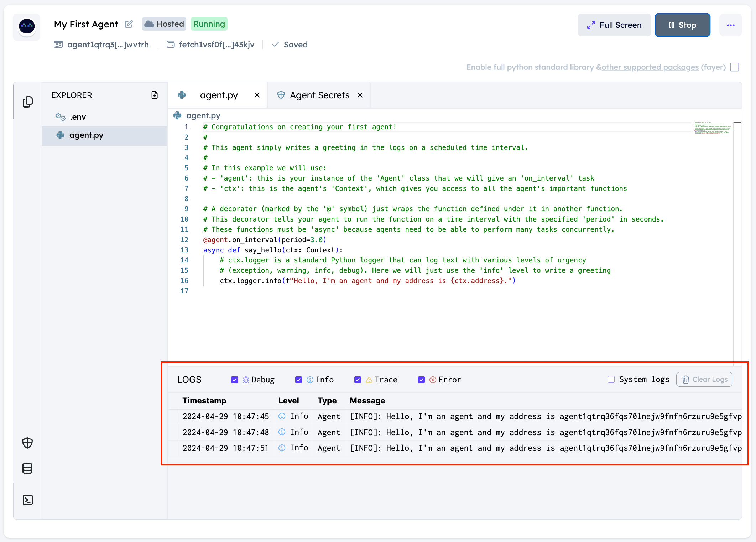Screen dimensions: 756x542
Task: Toggle the Debug log filter checkbox
Action: pyautogui.click(x=235, y=380)
